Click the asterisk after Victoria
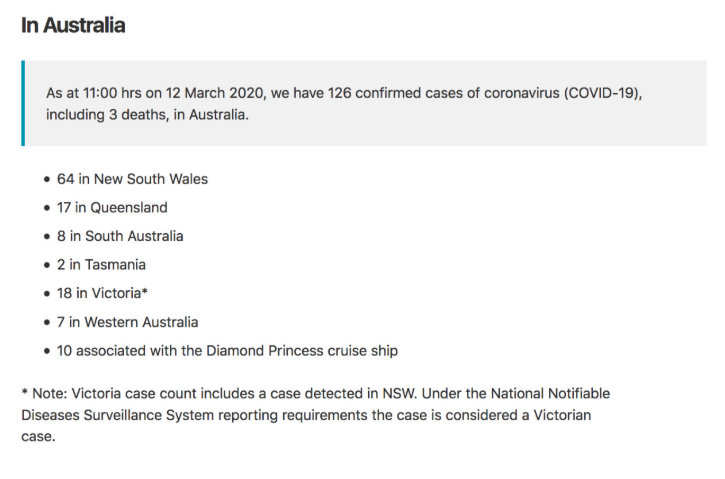This screenshot has width=725, height=479. (145, 291)
